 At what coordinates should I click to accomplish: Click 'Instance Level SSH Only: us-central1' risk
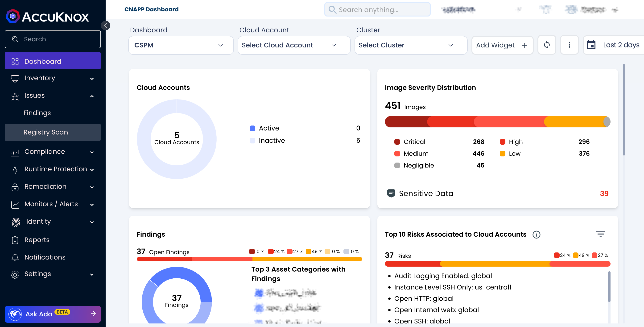click(x=453, y=287)
